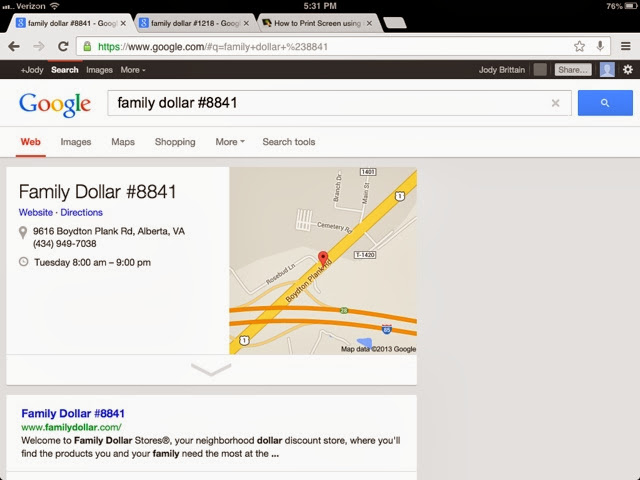The height and width of the screenshot is (480, 640).
Task: Open the Website link for store
Action: 36,212
